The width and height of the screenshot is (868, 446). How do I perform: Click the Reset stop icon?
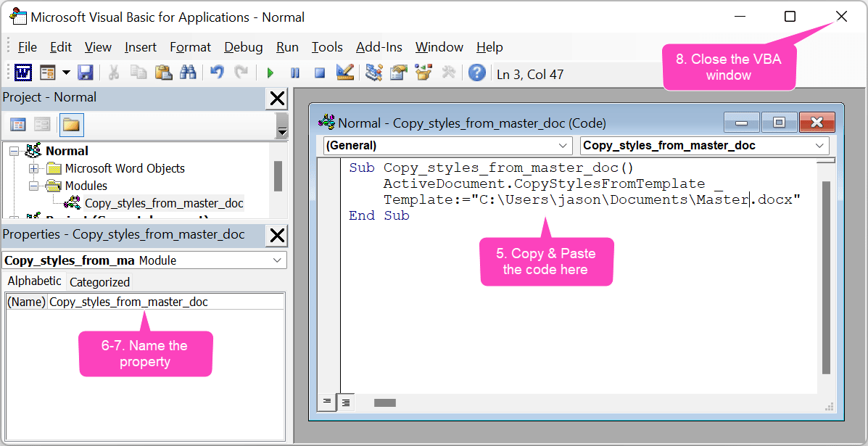(319, 73)
